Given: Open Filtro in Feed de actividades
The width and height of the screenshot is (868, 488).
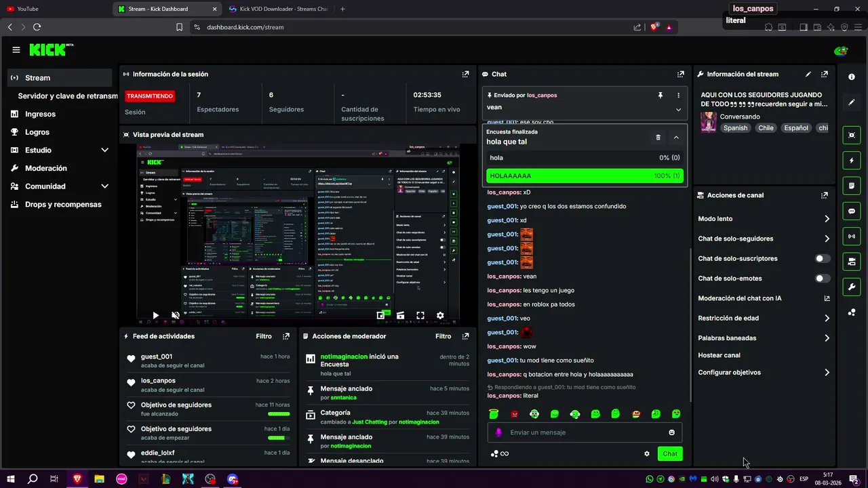Looking at the screenshot, I should 264,336.
